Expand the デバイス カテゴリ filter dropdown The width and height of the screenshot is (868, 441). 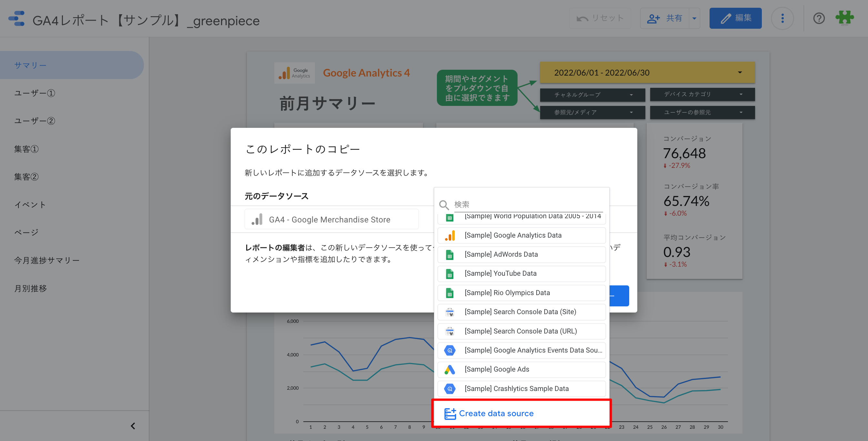tap(702, 94)
